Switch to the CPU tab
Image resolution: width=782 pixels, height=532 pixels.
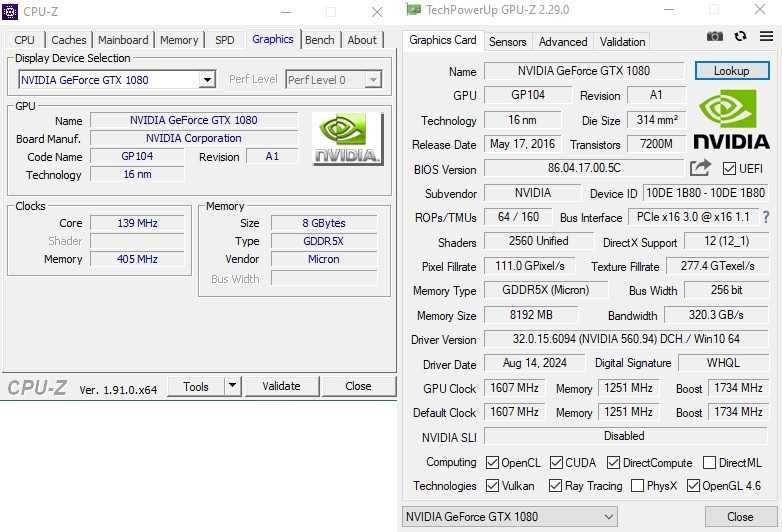[24, 40]
